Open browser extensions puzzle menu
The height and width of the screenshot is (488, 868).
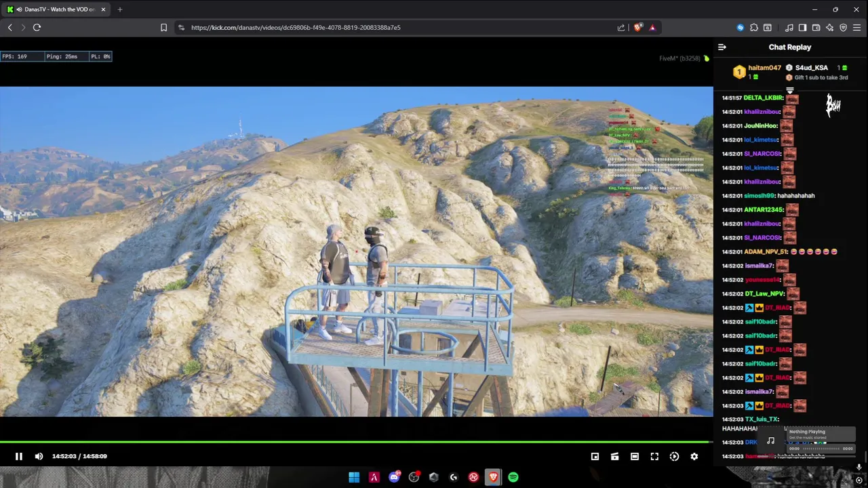click(754, 28)
